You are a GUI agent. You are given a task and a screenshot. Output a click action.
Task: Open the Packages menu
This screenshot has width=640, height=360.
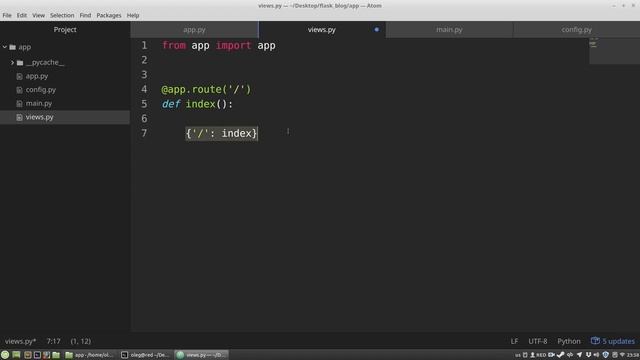[109, 15]
